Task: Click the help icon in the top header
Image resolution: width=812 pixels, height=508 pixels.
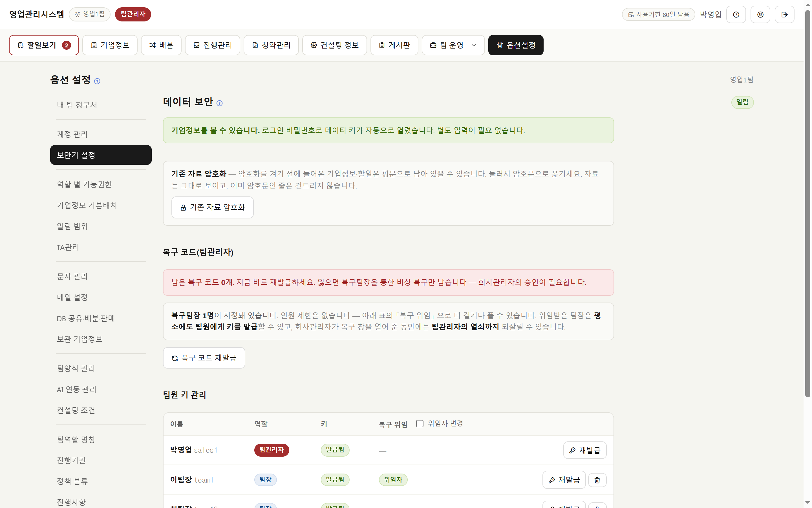Action: [x=736, y=14]
